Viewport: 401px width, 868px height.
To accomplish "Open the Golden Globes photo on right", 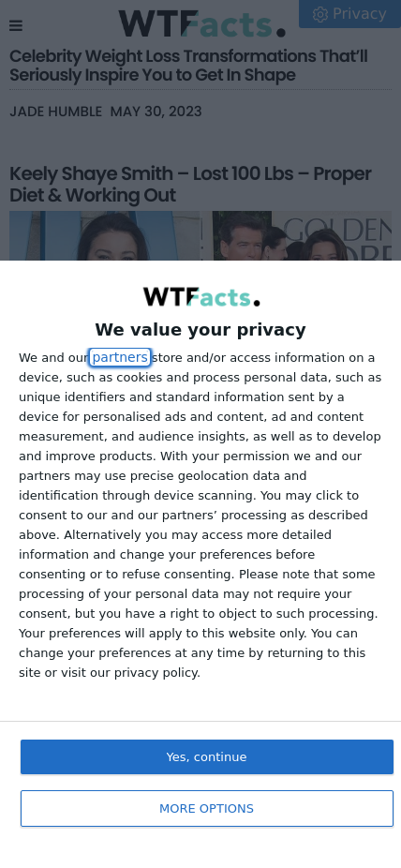I will click(302, 235).
